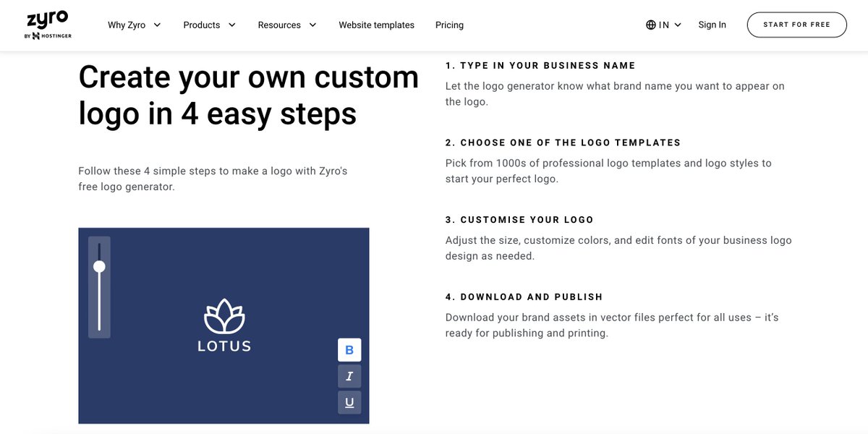Toggle the Underline U button
The image size is (868, 434).
[349, 402]
